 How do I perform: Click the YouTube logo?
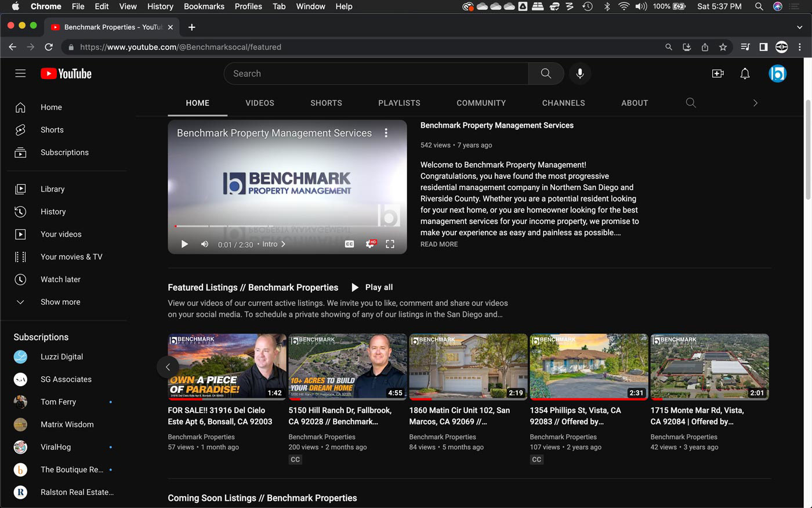tap(66, 74)
